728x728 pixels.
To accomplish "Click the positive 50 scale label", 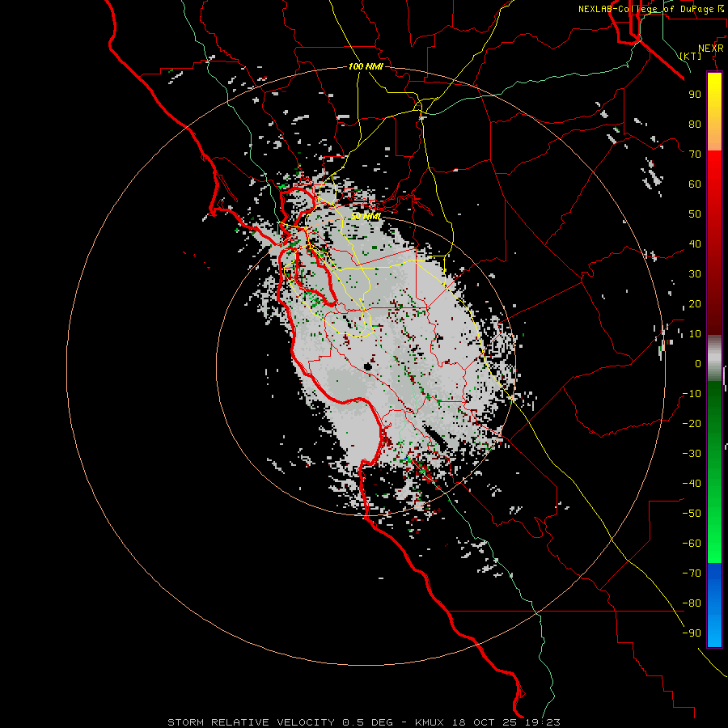I will click(x=695, y=214).
